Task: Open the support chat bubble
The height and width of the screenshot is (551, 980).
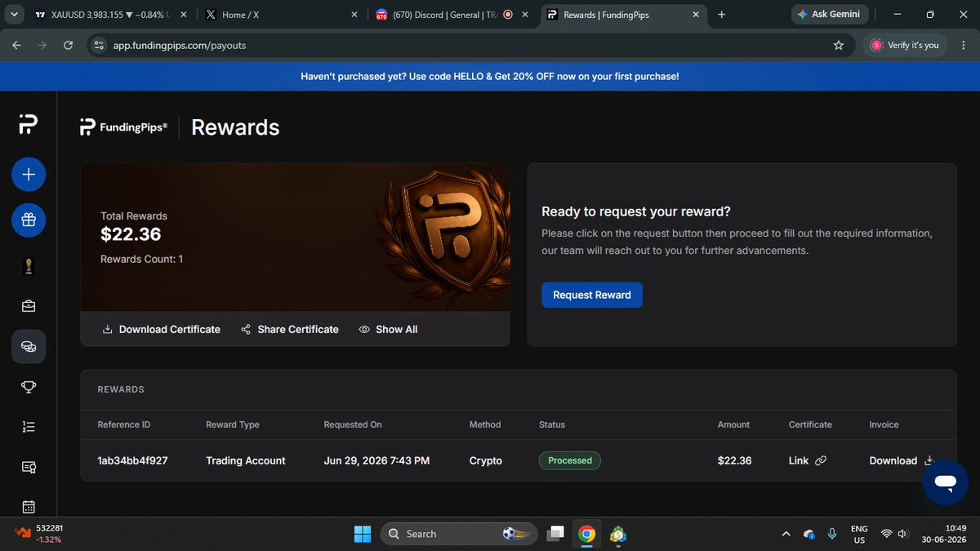Action: (945, 482)
